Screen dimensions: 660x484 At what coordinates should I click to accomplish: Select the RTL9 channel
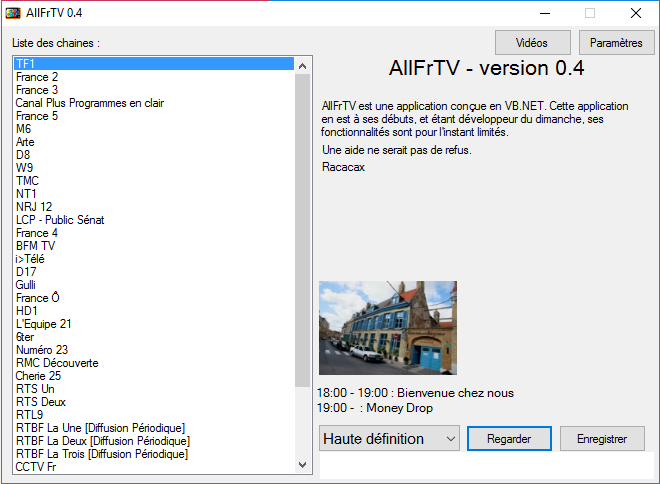coord(154,415)
